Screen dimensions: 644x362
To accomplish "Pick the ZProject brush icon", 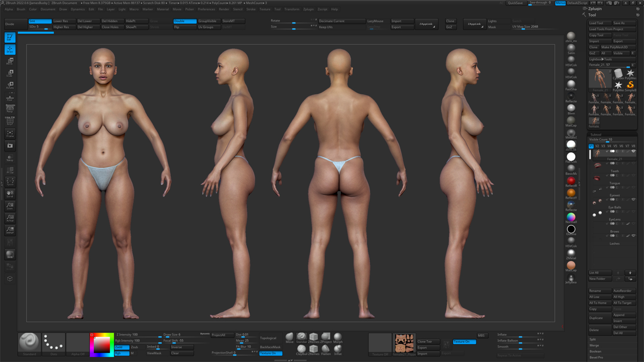I will [x=325, y=338].
